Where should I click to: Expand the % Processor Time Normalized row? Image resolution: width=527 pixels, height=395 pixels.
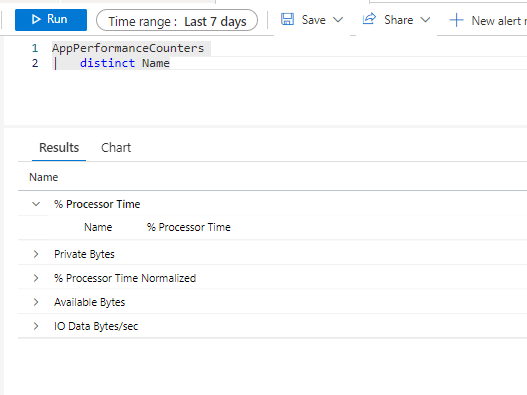36,278
